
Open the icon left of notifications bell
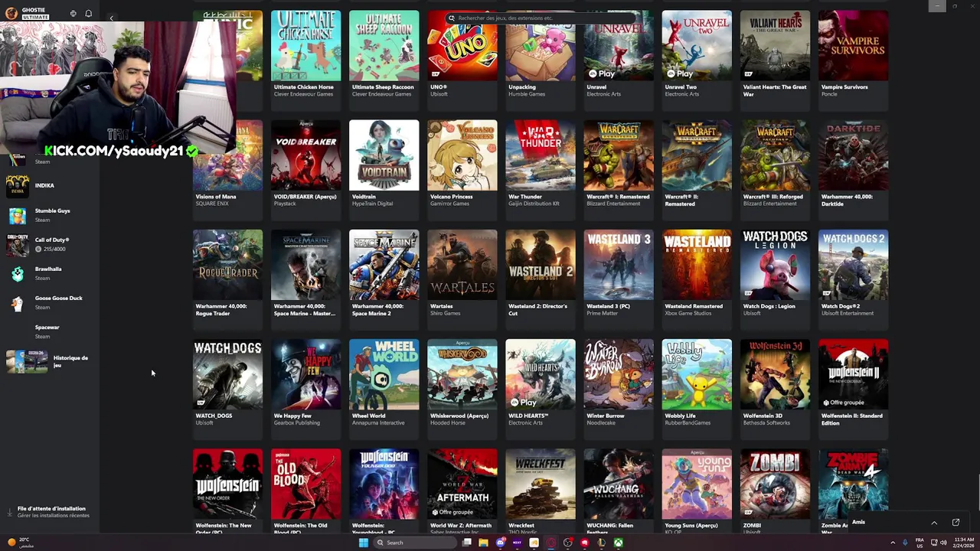[x=73, y=14]
